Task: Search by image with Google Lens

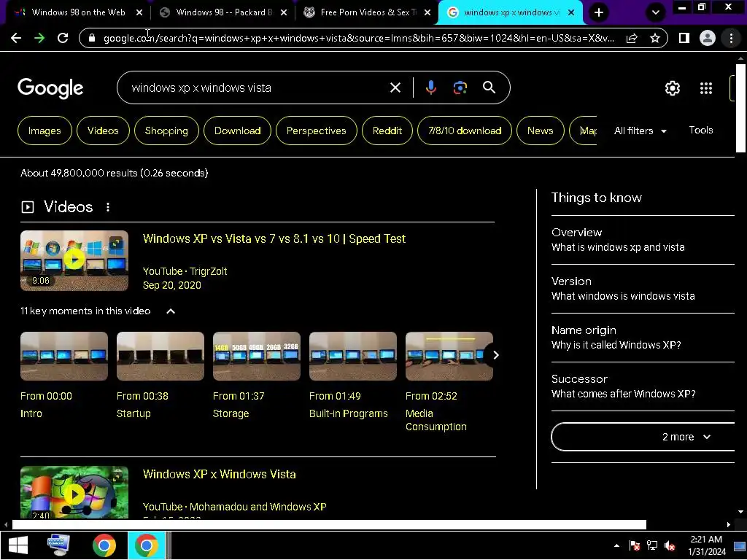Action: [x=460, y=87]
